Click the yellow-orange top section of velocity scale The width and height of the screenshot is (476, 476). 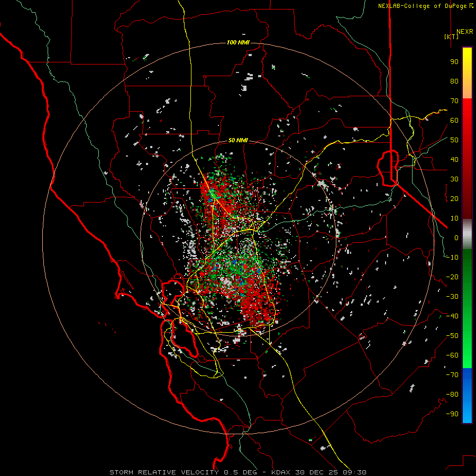(467, 73)
